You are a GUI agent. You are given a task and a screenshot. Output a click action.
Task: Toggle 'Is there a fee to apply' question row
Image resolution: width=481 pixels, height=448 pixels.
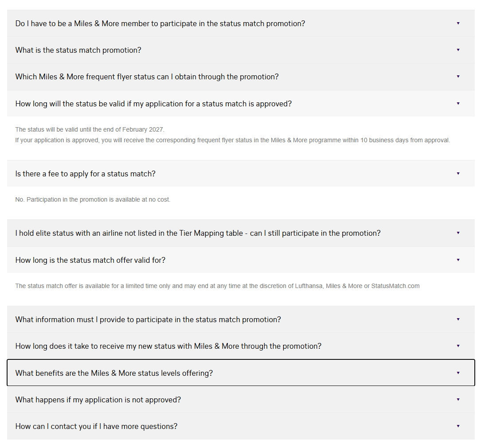[86, 174]
